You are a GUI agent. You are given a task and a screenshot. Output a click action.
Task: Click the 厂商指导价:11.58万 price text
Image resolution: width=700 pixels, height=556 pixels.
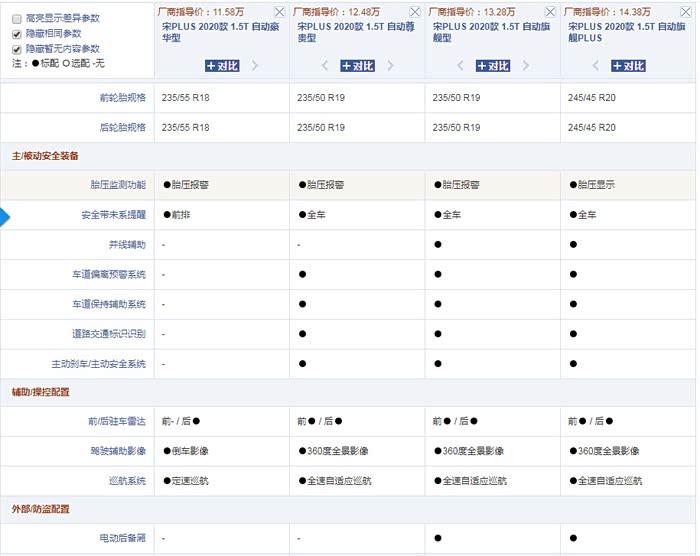coord(201,12)
